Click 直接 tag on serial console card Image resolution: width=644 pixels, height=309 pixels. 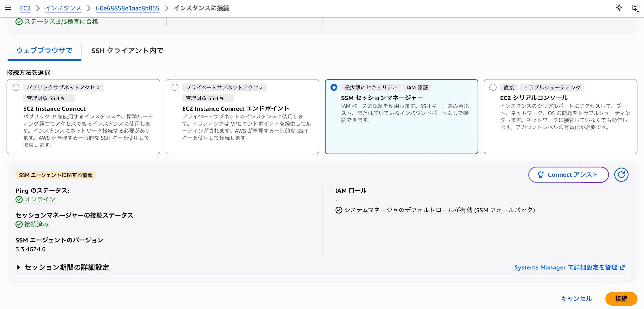click(x=509, y=88)
